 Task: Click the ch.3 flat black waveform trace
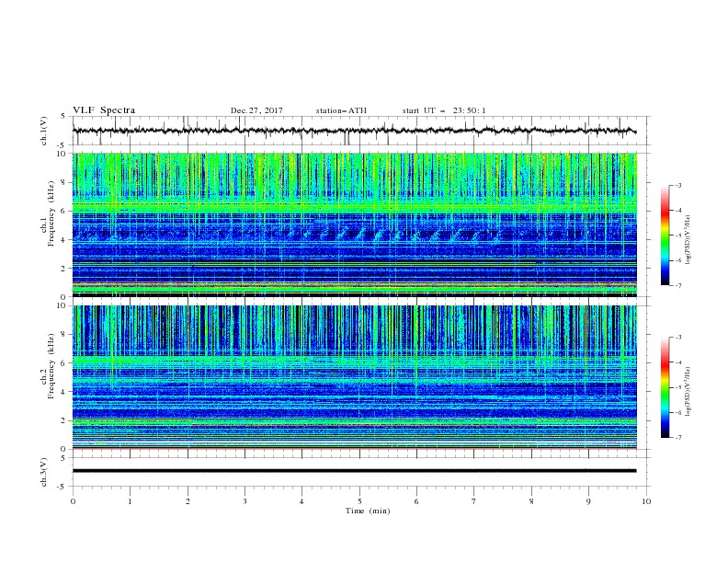tap(354, 471)
